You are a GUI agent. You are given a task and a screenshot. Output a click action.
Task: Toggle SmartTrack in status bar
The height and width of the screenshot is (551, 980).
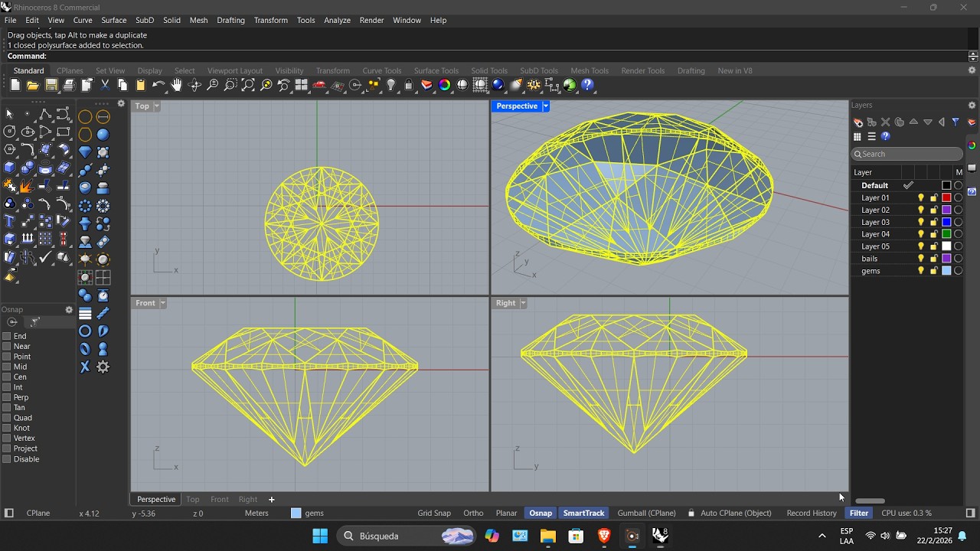(x=583, y=514)
